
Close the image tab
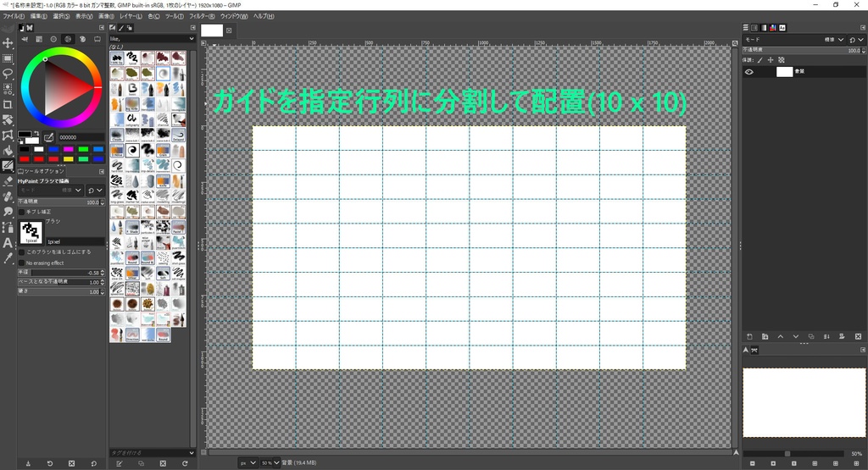[x=229, y=30]
